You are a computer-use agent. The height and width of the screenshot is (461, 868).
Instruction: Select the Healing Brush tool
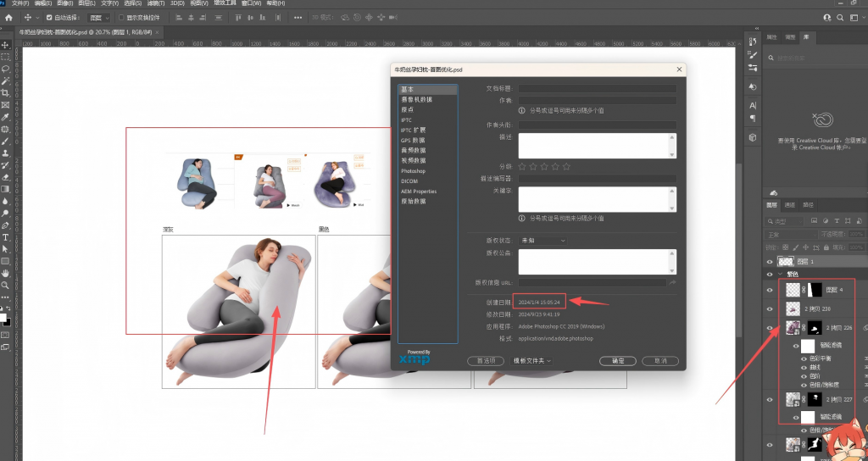[x=6, y=129]
